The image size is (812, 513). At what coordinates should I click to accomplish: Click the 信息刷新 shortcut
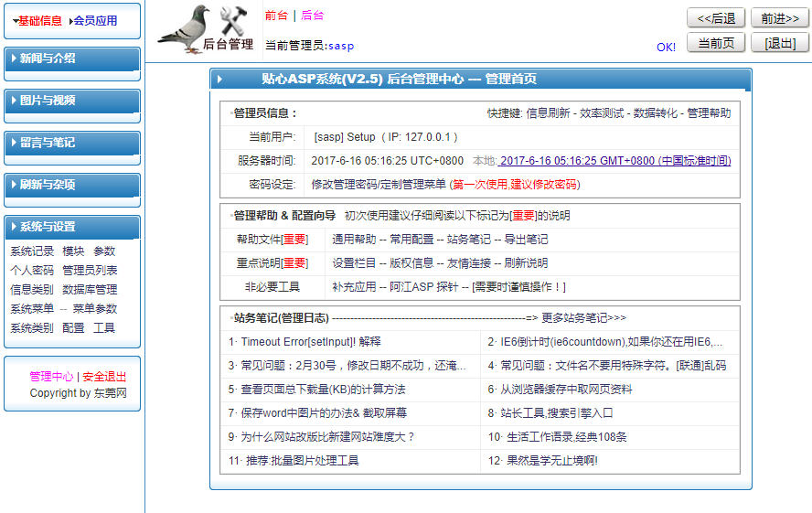pos(548,112)
